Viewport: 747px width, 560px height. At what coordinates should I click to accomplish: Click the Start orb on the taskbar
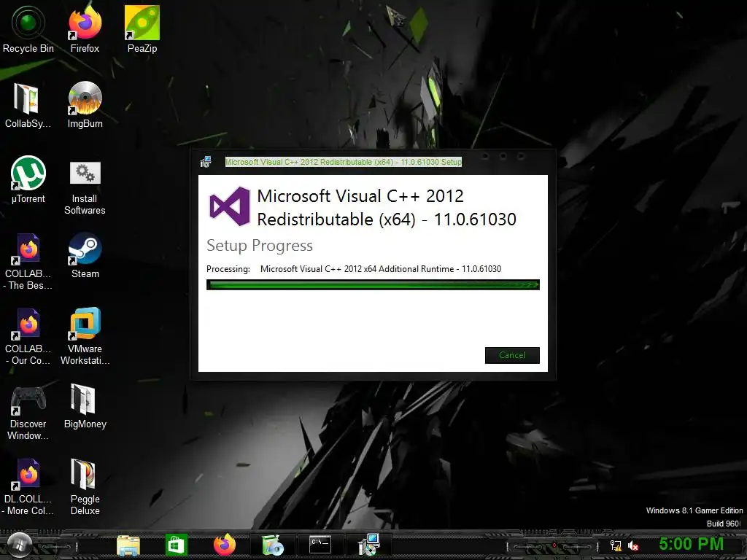tap(20, 544)
